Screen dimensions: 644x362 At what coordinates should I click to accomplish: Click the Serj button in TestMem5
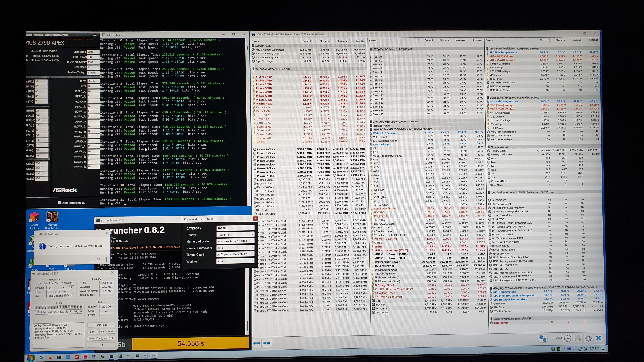(92, 332)
